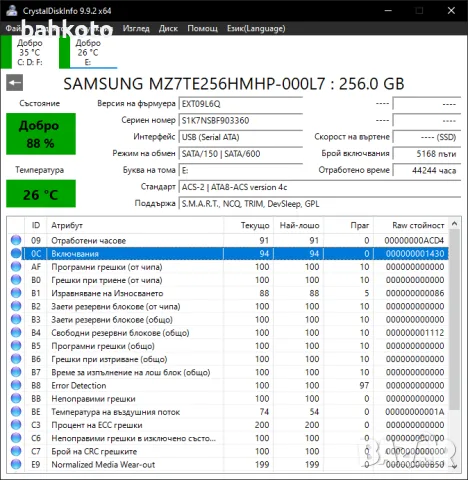Screen dimensions: 468x480
Task: Click status circle for B5 attribute row
Action: click(x=16, y=345)
